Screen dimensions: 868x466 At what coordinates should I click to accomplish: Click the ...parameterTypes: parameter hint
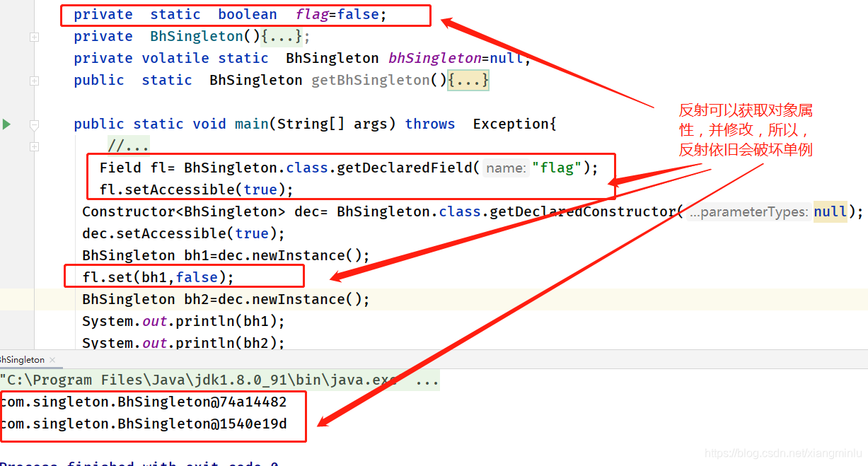(748, 212)
